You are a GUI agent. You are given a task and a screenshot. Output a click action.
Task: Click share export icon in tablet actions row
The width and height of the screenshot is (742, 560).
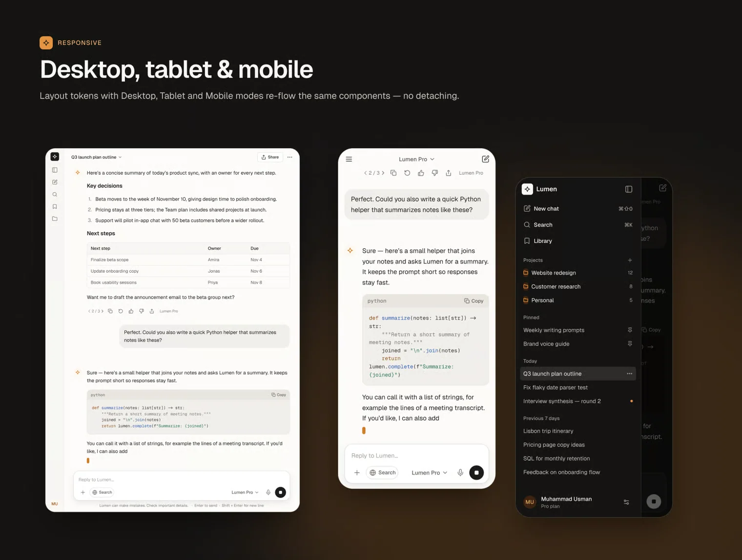coord(449,173)
